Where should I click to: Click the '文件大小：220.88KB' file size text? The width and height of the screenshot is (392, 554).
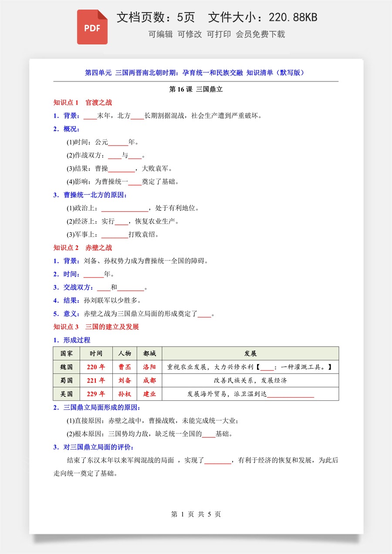[263, 17]
